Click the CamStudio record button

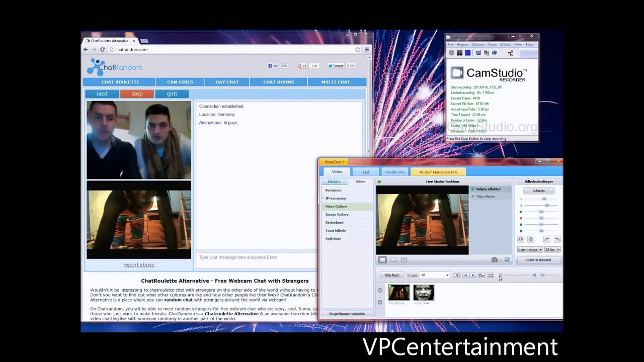point(451,53)
